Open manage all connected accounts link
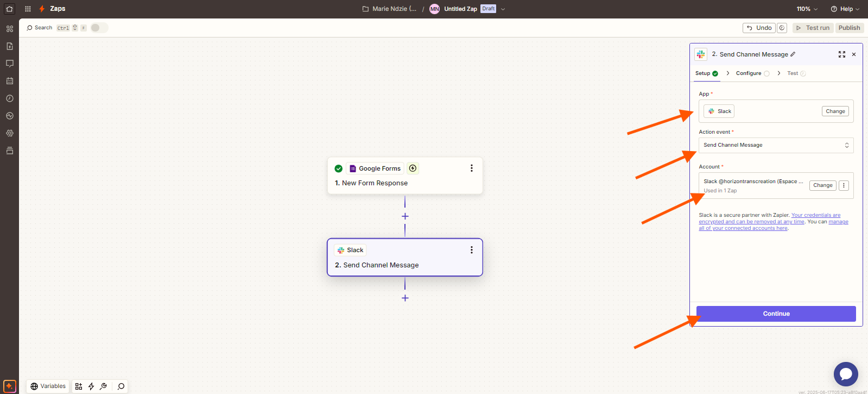Viewport: 868px width, 394px height. [x=774, y=225]
